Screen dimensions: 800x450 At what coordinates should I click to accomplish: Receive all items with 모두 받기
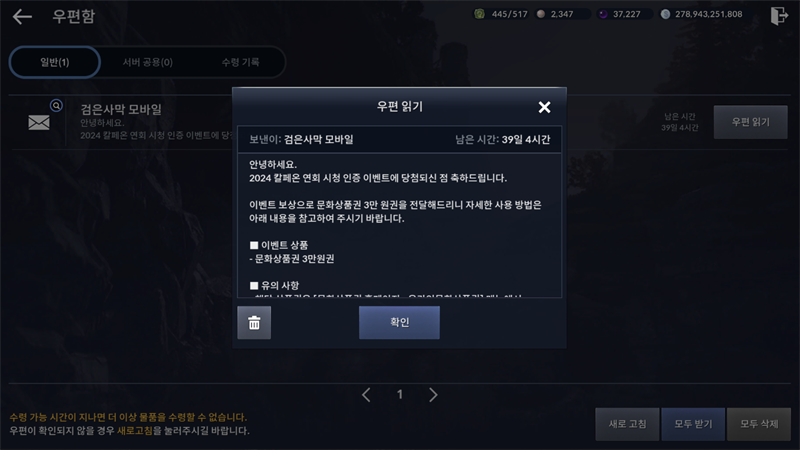pos(693,424)
